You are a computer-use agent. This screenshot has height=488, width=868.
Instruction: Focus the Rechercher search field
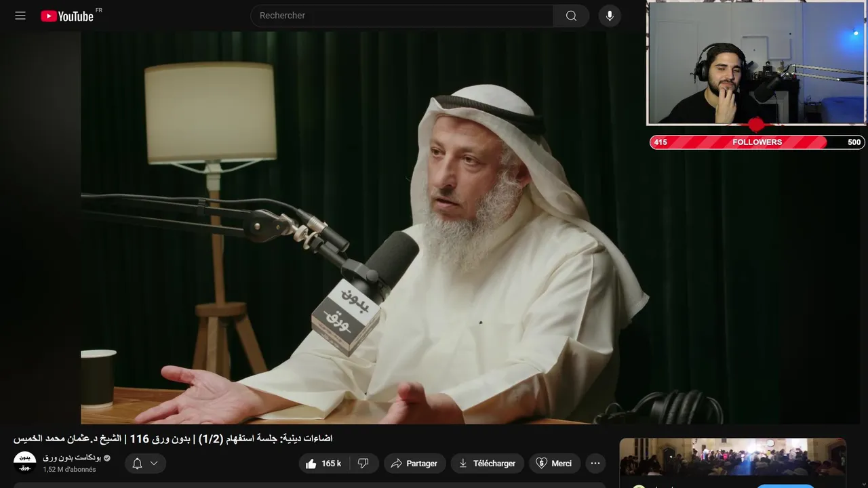coord(402,16)
